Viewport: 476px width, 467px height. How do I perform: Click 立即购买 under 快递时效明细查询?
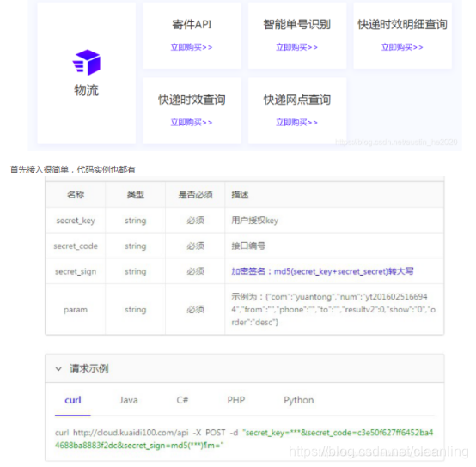pyautogui.click(x=402, y=47)
